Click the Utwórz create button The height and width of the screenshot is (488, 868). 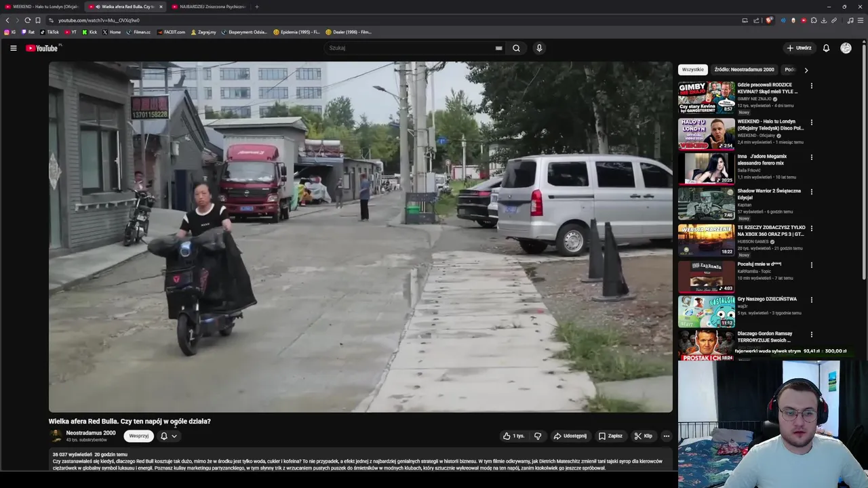coord(799,48)
